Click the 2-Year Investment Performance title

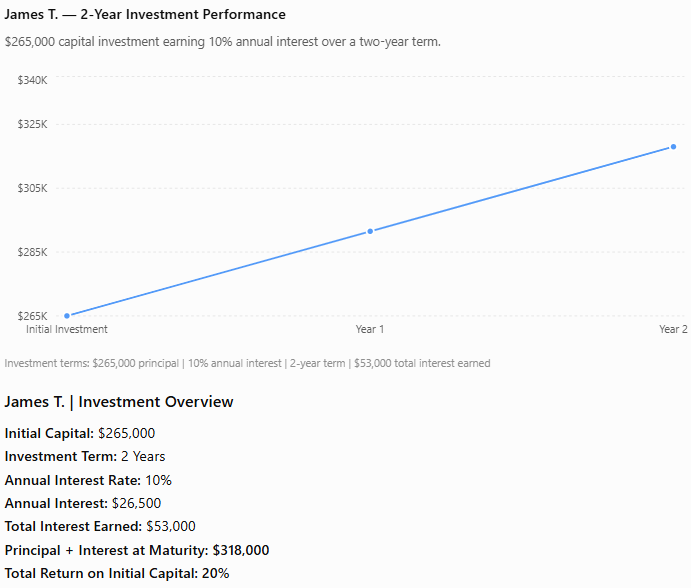coord(145,15)
